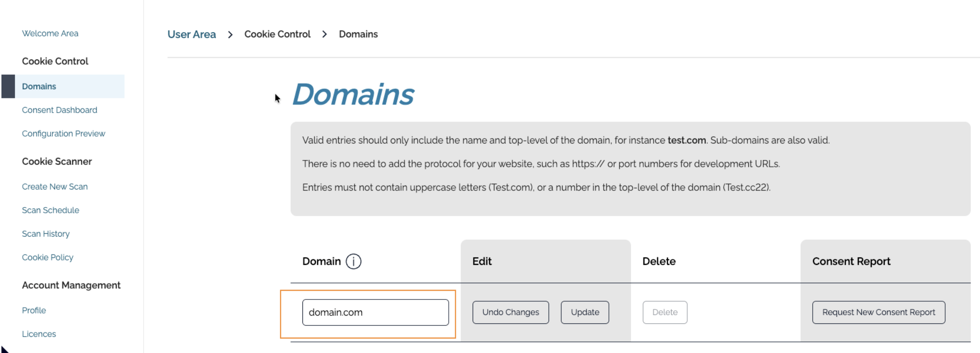
Task: Open the Welcome Area page
Action: point(50,33)
